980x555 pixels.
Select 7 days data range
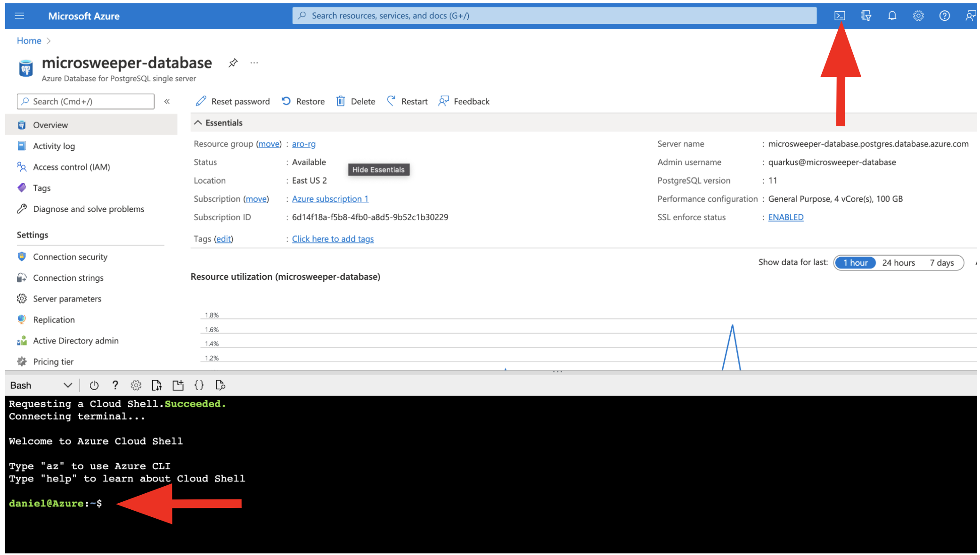pyautogui.click(x=941, y=262)
